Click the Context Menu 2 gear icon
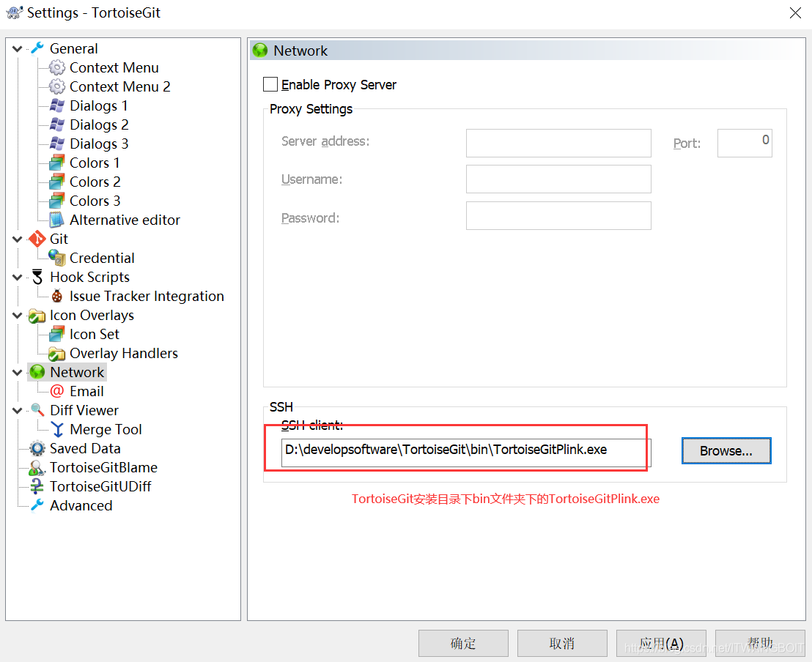 tap(57, 86)
